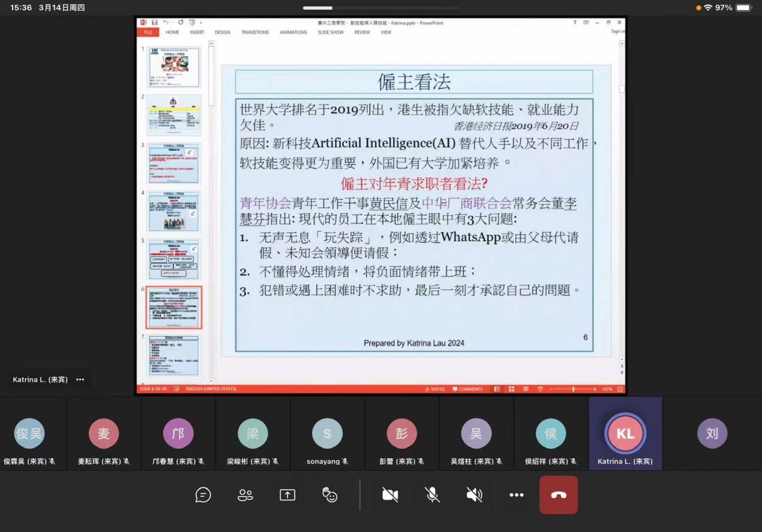The height and width of the screenshot is (532, 762).
Task: Adjust the PowerPoint zoom slider
Action: point(573,389)
